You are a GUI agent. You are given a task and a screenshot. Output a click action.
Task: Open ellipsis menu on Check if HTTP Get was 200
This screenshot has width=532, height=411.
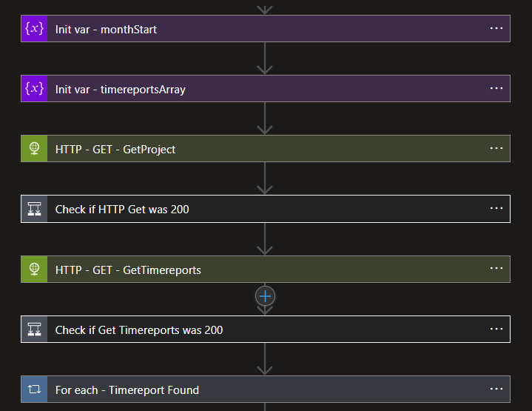tap(496, 208)
